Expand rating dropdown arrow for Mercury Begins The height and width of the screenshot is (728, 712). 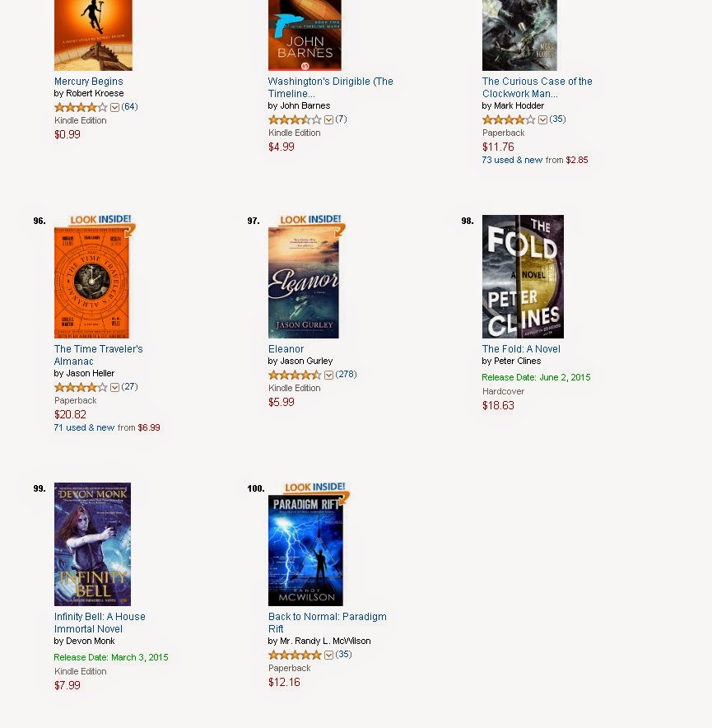click(x=114, y=108)
